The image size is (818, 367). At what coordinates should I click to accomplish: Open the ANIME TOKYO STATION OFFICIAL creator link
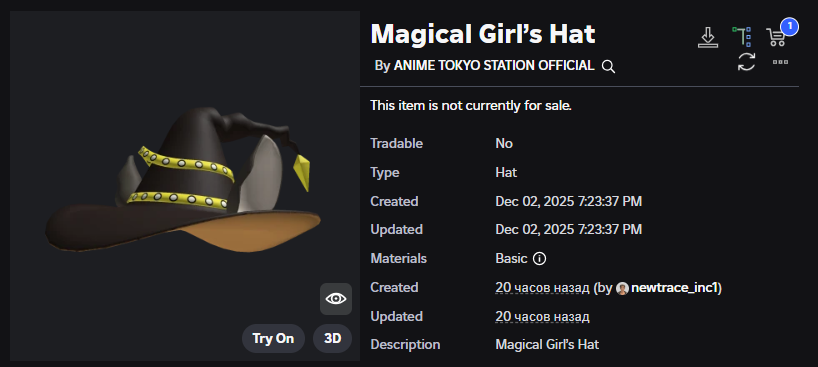[494, 66]
